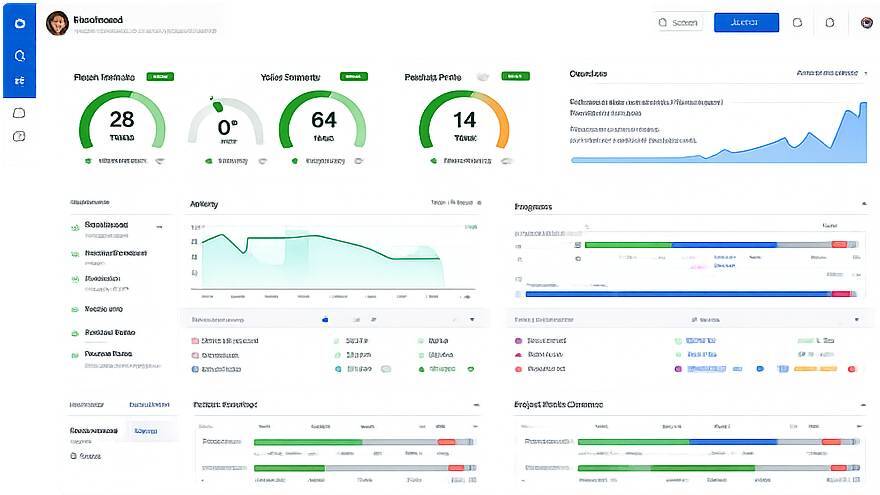Click the green shield icon under the 64 gauge
This screenshot has width=880, height=495.
[295, 161]
